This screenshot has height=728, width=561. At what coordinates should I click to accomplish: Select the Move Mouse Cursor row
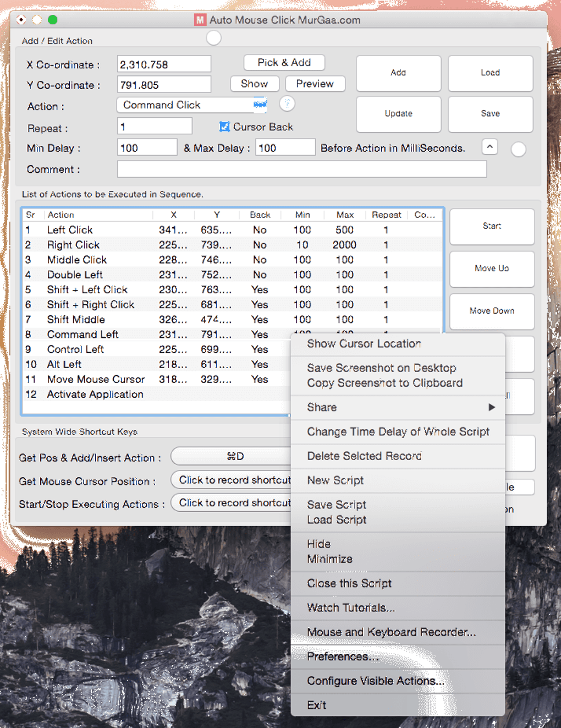(x=157, y=379)
